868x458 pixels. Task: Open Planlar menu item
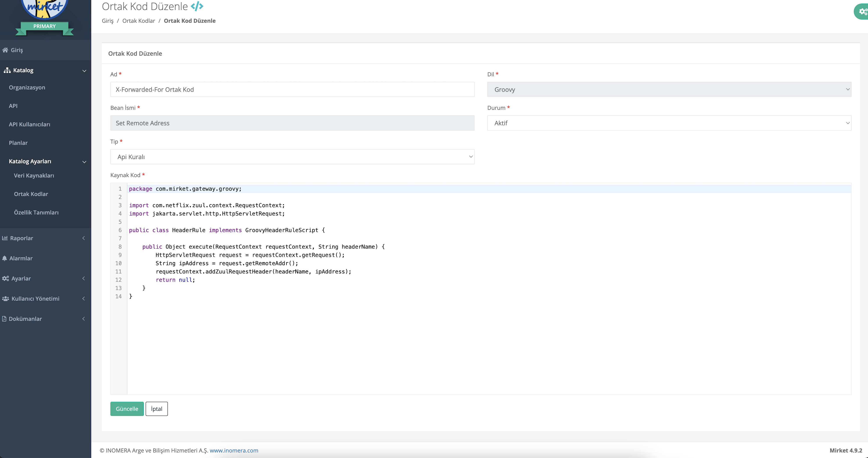[18, 143]
